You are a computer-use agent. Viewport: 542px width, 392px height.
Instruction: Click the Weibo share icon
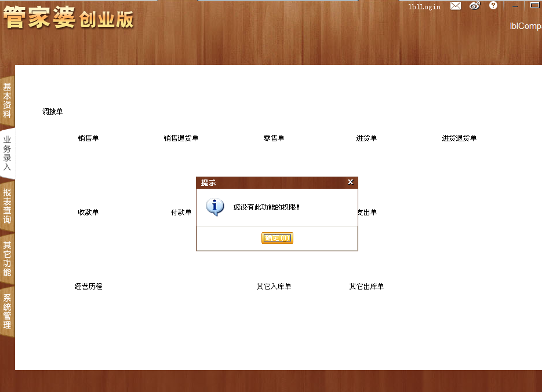pos(475,6)
